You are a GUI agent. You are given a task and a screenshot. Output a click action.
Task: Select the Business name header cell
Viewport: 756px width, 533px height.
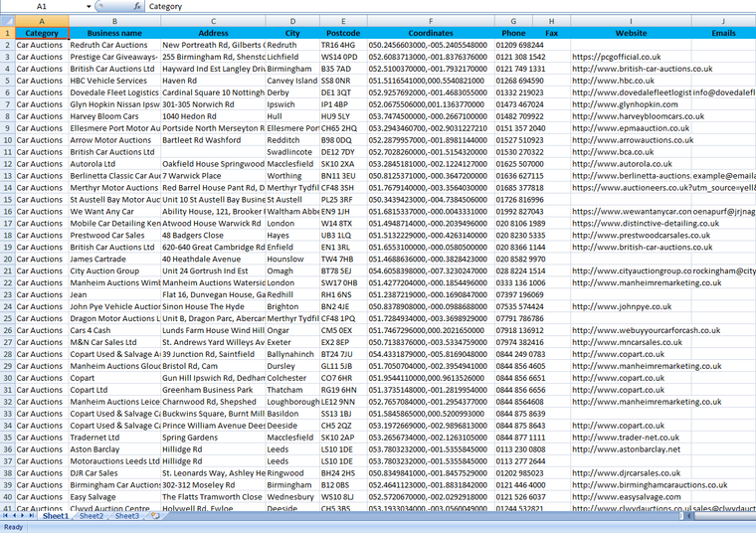click(114, 33)
